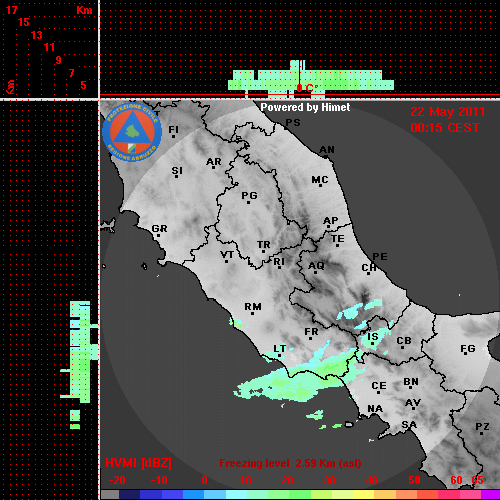Image resolution: width=500 pixels, height=500 pixels.
Task: Click the 17 Km altitude axis label
Action: click(x=12, y=10)
